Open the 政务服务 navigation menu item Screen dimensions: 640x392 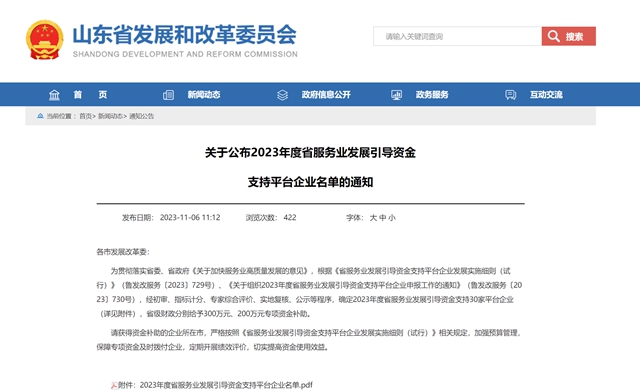pos(432,95)
